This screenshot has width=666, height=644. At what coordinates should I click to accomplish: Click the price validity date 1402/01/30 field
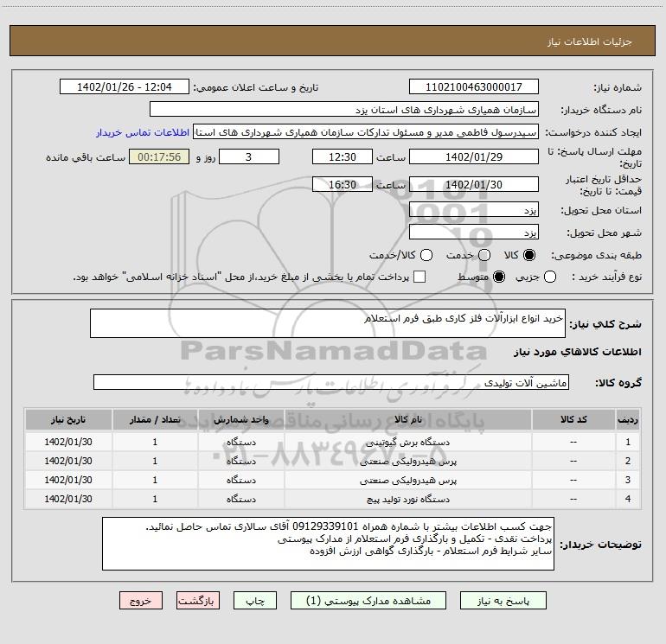(x=474, y=184)
